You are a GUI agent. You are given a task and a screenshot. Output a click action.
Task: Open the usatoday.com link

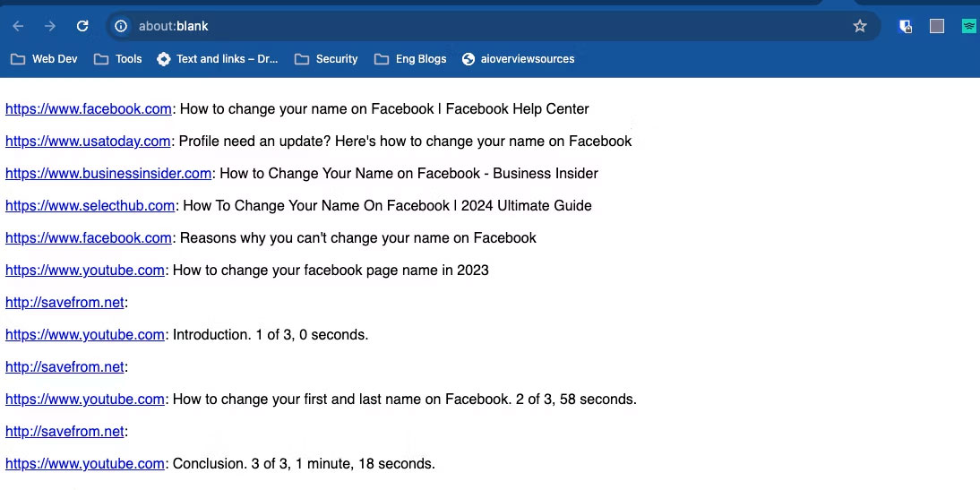pos(88,142)
